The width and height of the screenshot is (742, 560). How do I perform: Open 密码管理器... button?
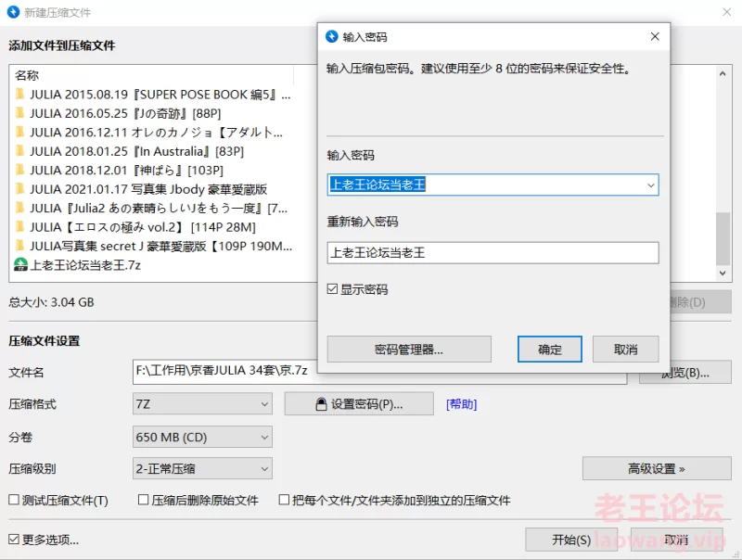pyautogui.click(x=409, y=350)
